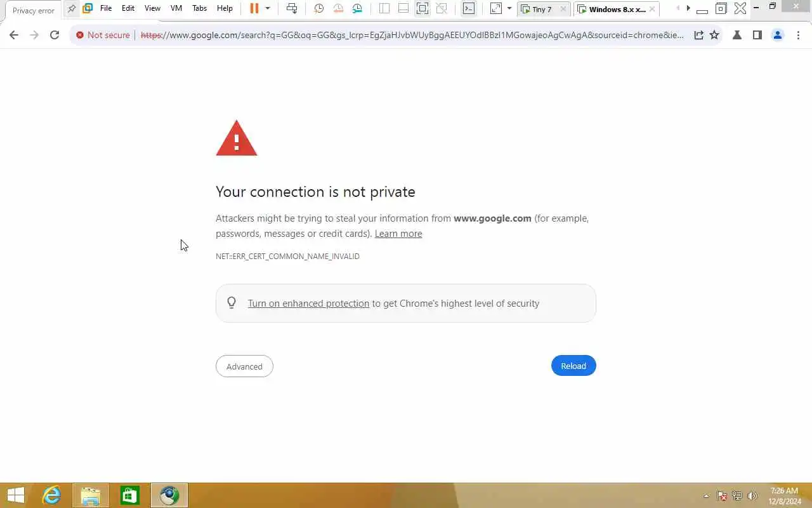
Task: Share this page using the share icon
Action: [x=698, y=35]
